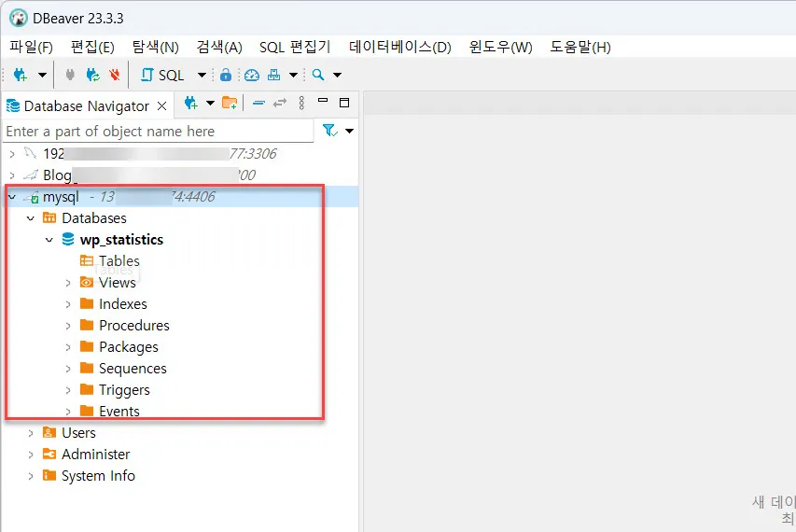Expand the Blog connection node
Image resolution: width=796 pixels, height=532 pixels.
[x=12, y=175]
